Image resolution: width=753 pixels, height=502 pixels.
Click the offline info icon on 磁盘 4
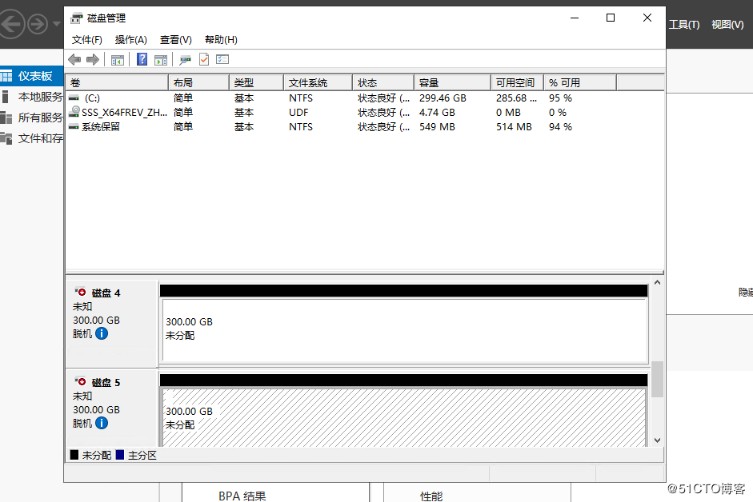coord(101,334)
